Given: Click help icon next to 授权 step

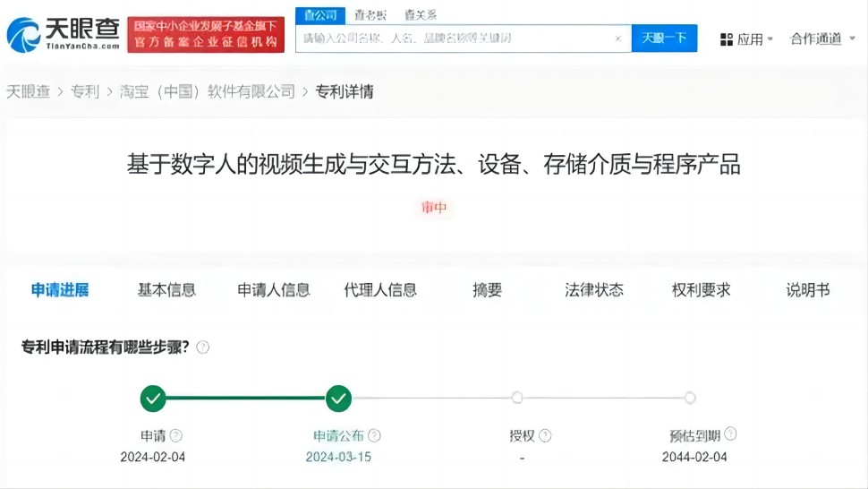Looking at the screenshot, I should tap(545, 436).
